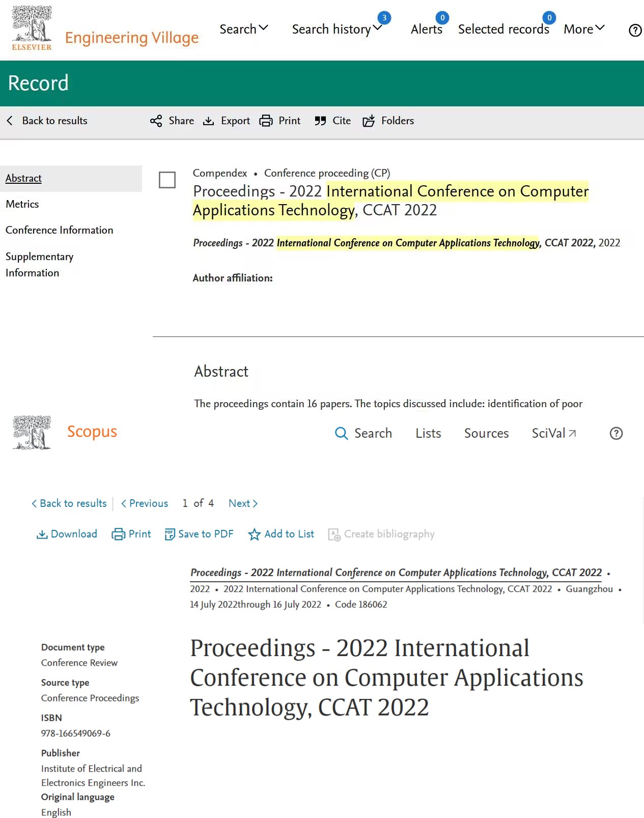The width and height of the screenshot is (644, 818).
Task: Click the Add to List star icon
Action: click(x=254, y=534)
